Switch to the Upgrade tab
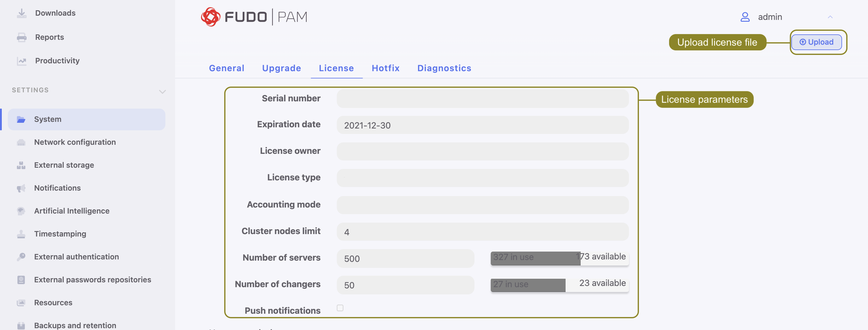This screenshot has height=330, width=868. tap(281, 68)
